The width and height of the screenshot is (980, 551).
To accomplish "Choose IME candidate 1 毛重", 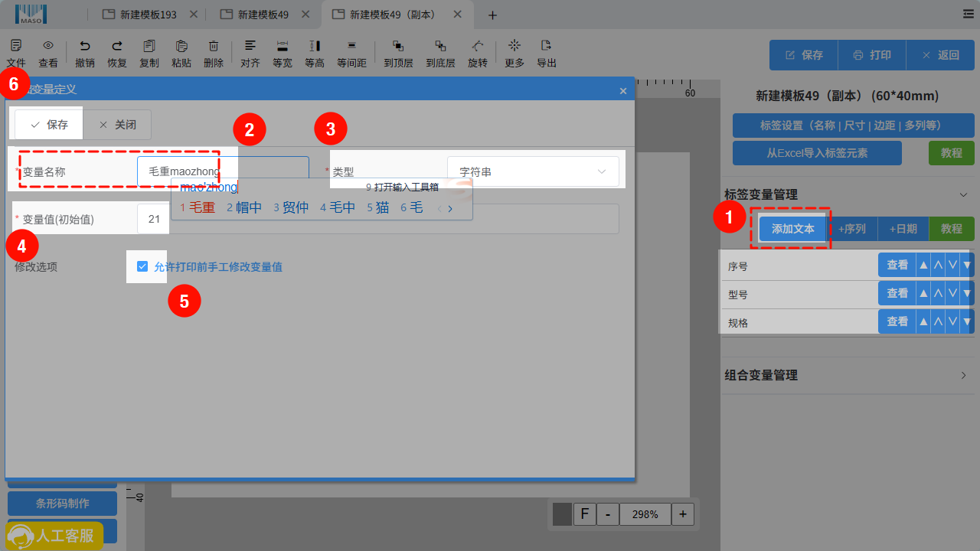I will (198, 207).
